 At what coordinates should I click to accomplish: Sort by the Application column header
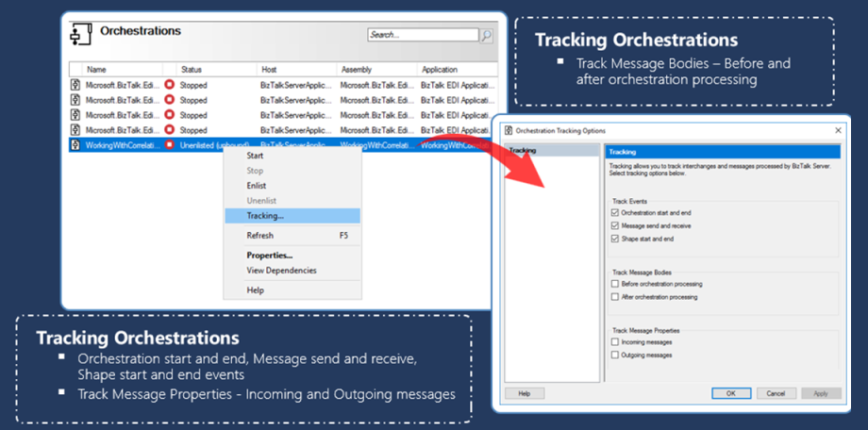(x=458, y=70)
